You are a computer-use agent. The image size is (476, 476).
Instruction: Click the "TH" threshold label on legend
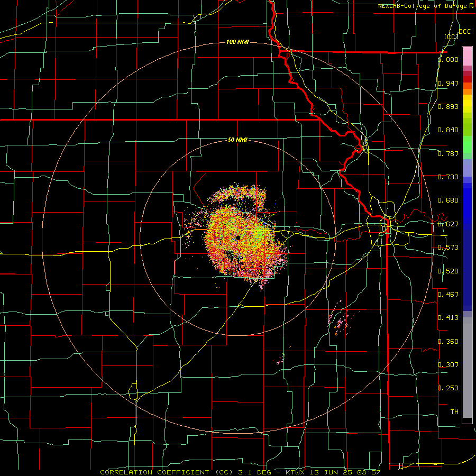coord(454,412)
